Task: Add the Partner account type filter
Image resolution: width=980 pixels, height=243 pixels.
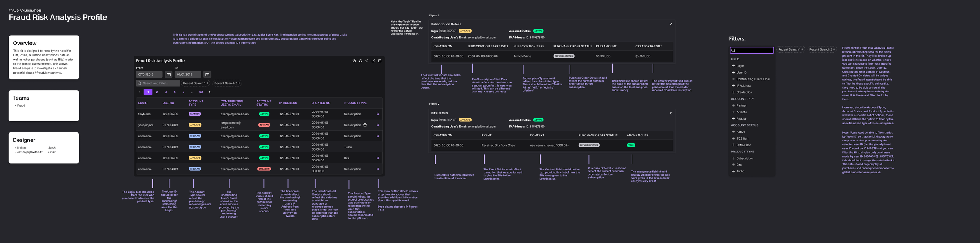Action: [x=733, y=105]
